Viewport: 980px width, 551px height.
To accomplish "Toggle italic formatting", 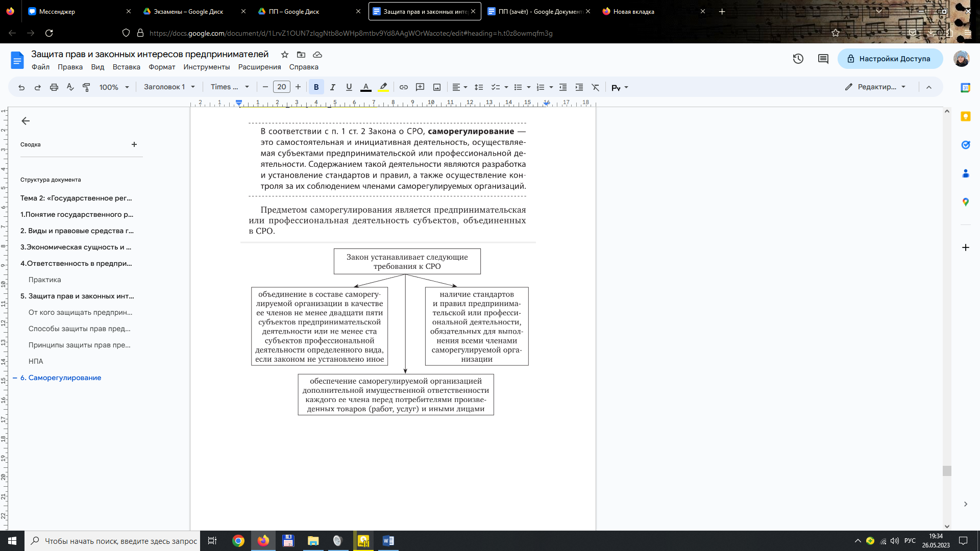I will point(333,87).
